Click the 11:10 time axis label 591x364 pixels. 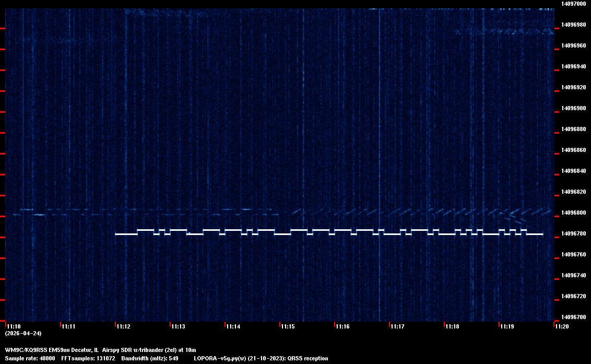coord(14,326)
